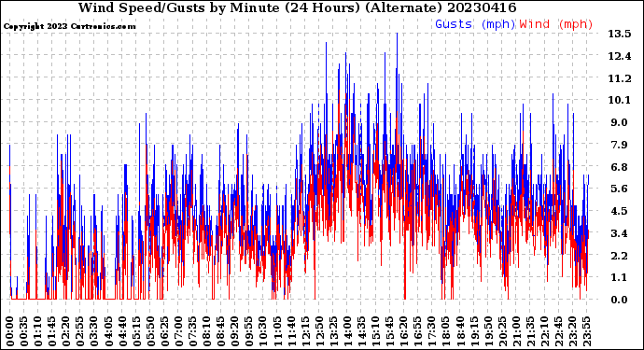
Task: Click the 12:50 time axis label
Action: (319, 331)
